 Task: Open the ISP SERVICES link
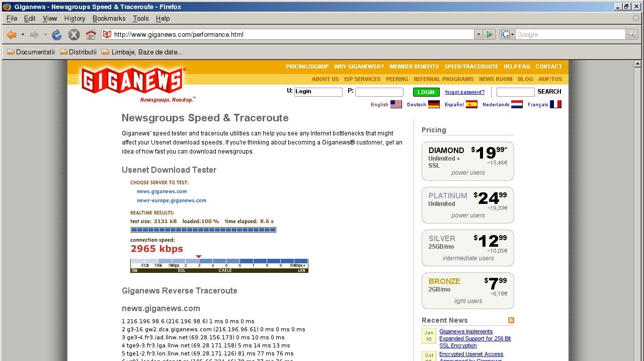(362, 79)
